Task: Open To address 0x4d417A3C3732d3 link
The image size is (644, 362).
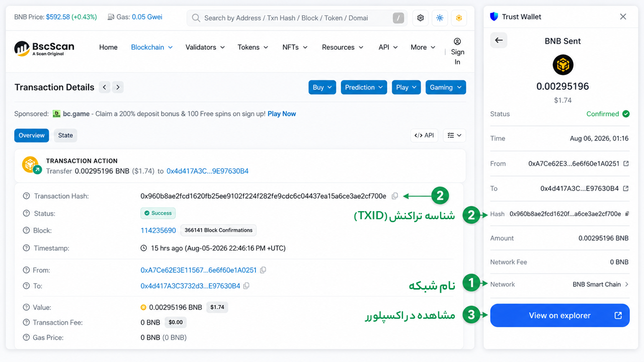Action: coord(190,286)
